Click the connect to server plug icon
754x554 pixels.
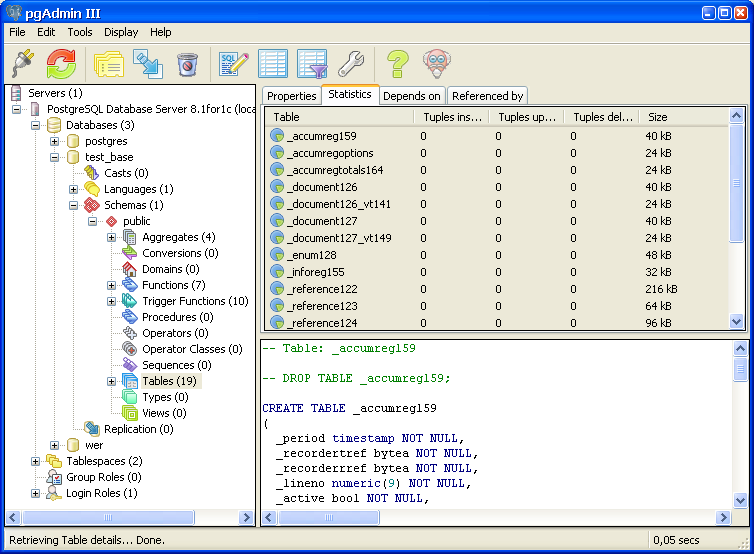point(23,64)
